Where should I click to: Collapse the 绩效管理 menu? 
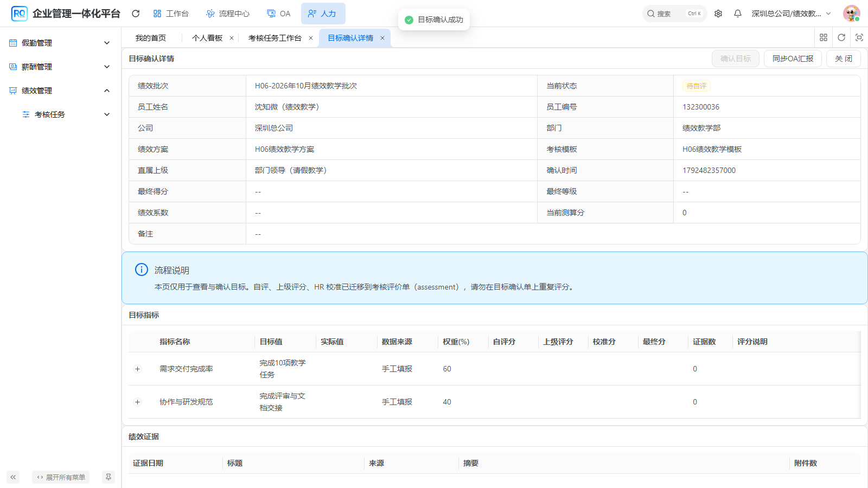pos(60,91)
